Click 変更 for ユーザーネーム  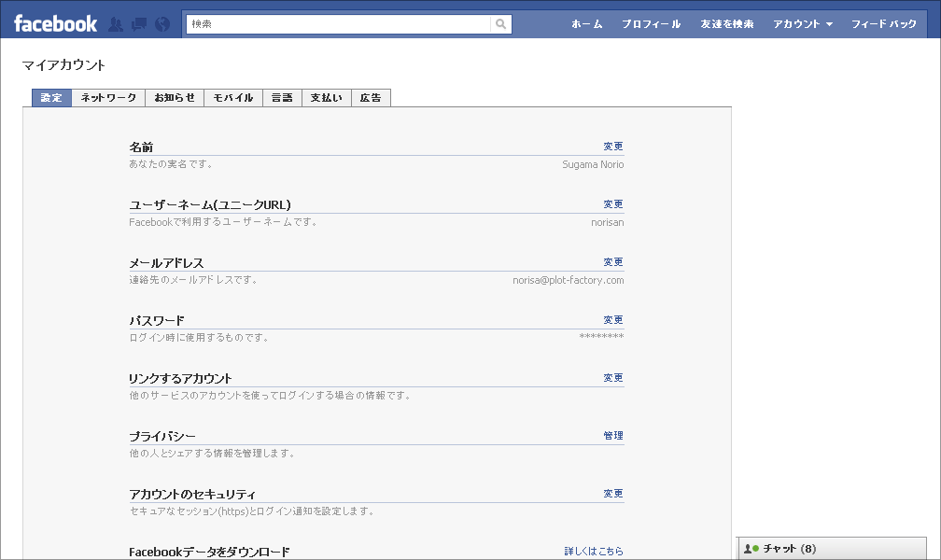coord(613,204)
